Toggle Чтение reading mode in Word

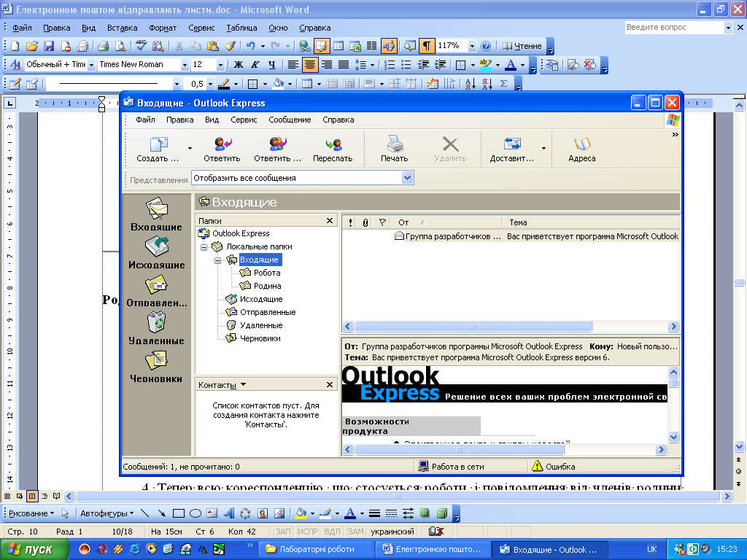(522, 46)
